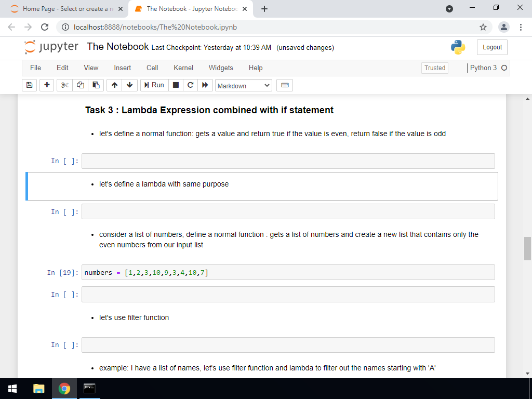Open the Kernel menu

[x=183, y=68]
